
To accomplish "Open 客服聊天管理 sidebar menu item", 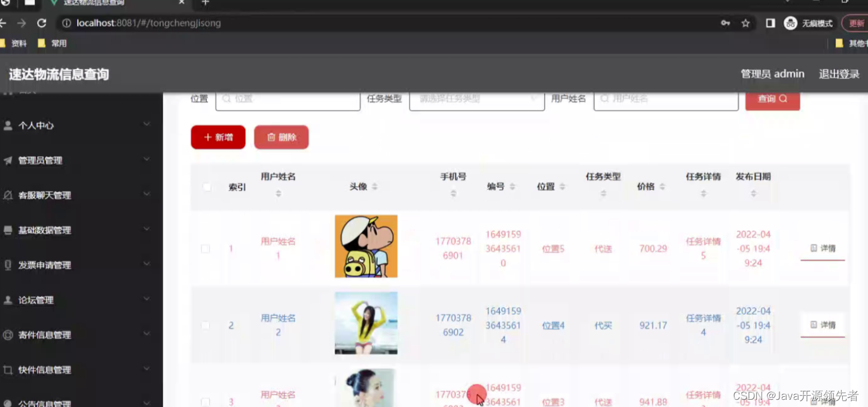I will point(81,195).
